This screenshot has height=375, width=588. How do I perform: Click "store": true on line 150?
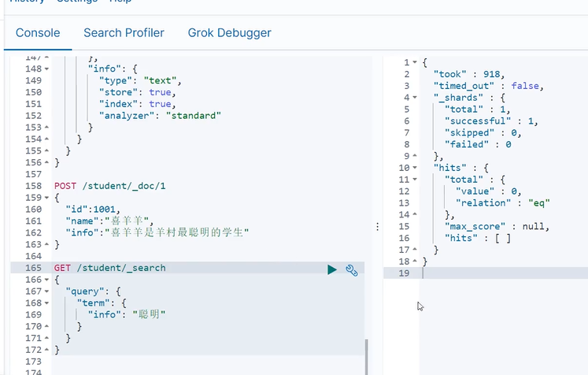click(x=137, y=92)
